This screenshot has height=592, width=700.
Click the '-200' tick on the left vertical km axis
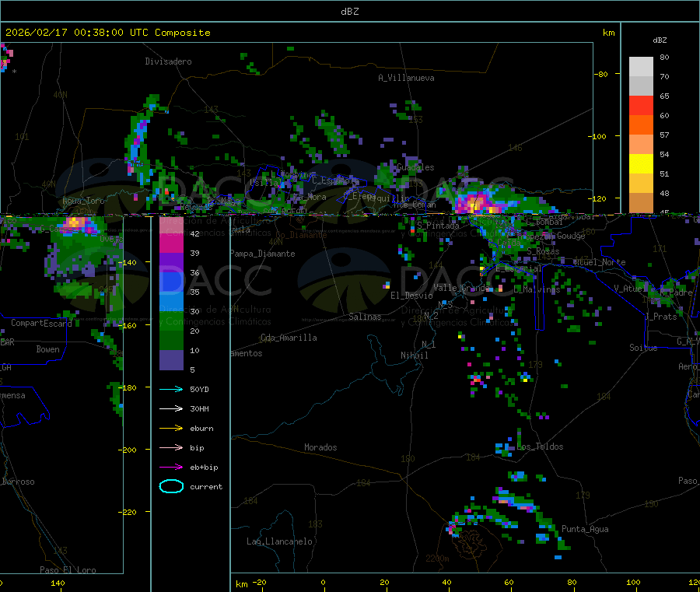pos(128,450)
